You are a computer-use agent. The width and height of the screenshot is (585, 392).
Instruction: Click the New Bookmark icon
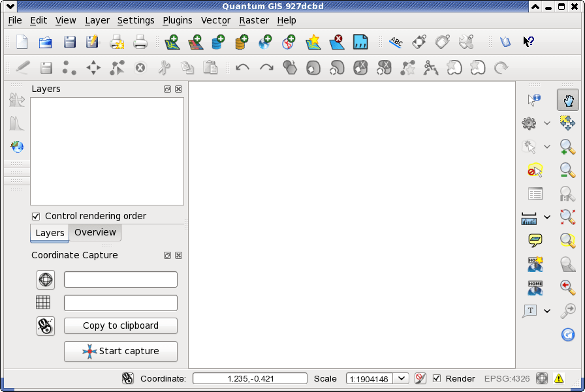[x=535, y=264]
